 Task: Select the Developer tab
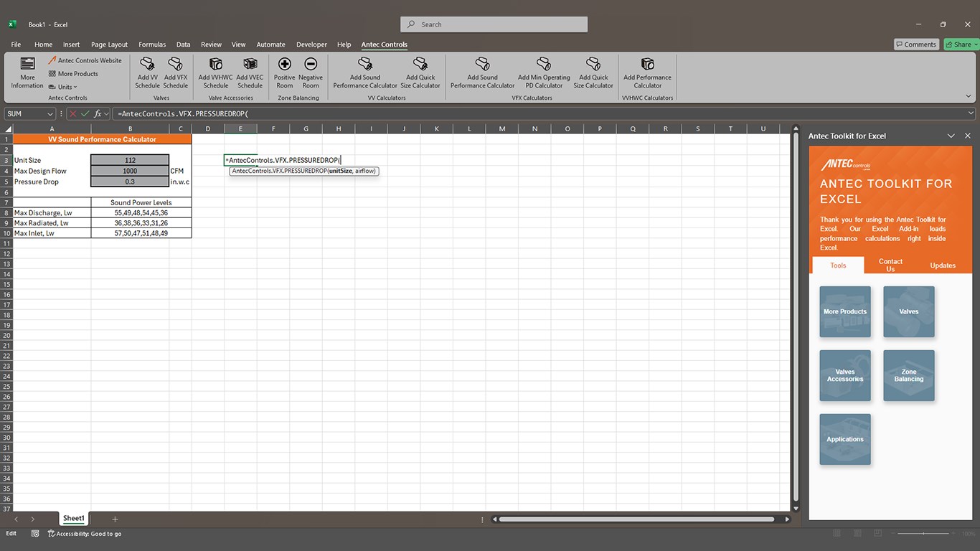(311, 44)
